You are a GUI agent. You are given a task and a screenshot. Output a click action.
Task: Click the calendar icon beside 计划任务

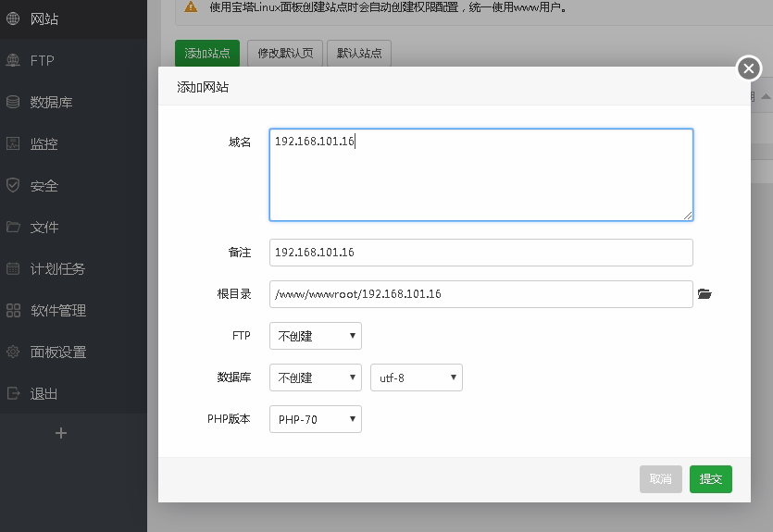tap(13, 268)
